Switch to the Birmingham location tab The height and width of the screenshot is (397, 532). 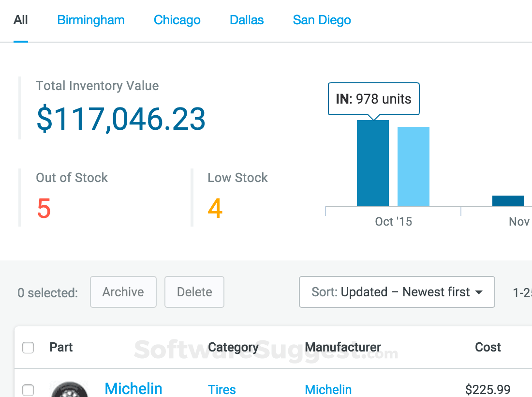90,20
